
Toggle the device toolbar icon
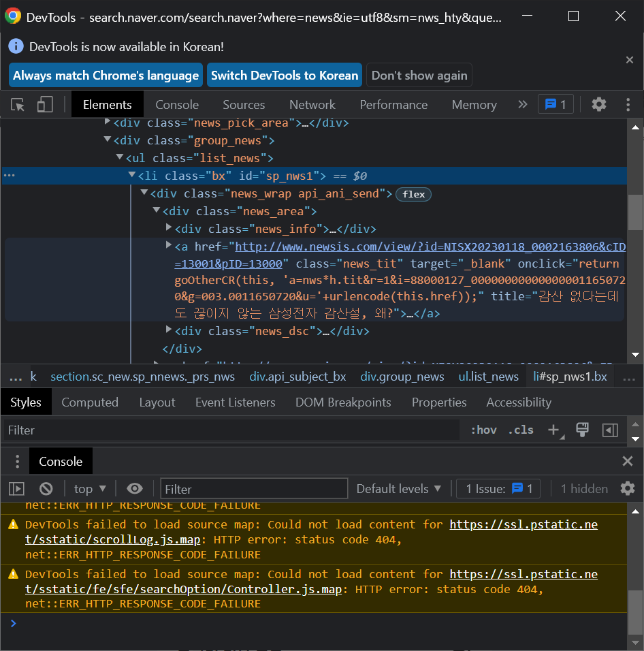[45, 105]
